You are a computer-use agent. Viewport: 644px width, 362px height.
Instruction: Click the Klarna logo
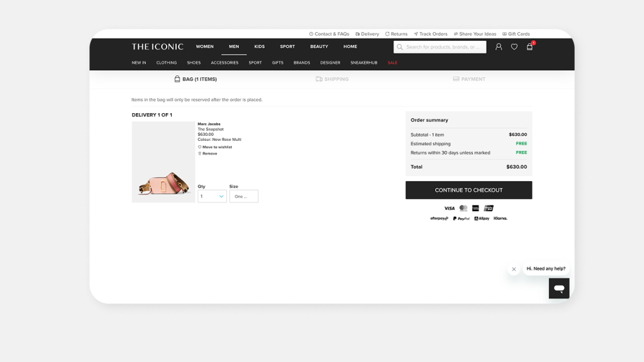click(500, 218)
